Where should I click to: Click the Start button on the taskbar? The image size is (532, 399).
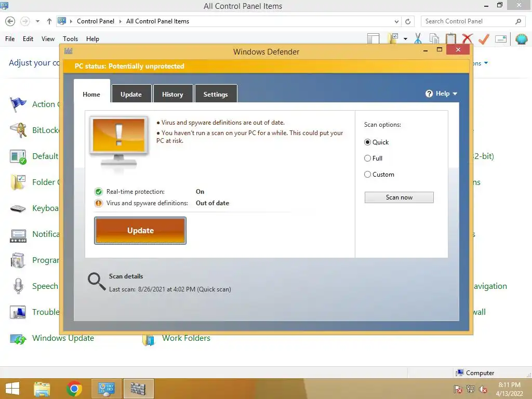click(12, 389)
